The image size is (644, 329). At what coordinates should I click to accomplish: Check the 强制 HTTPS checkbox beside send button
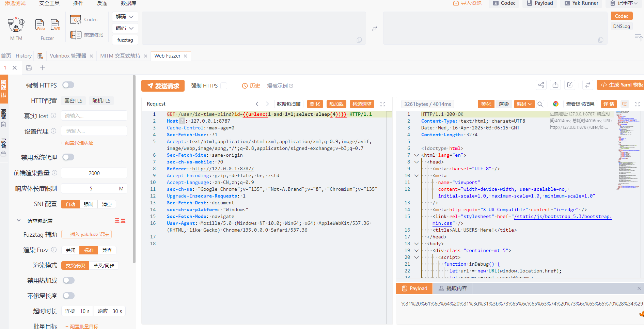224,86
